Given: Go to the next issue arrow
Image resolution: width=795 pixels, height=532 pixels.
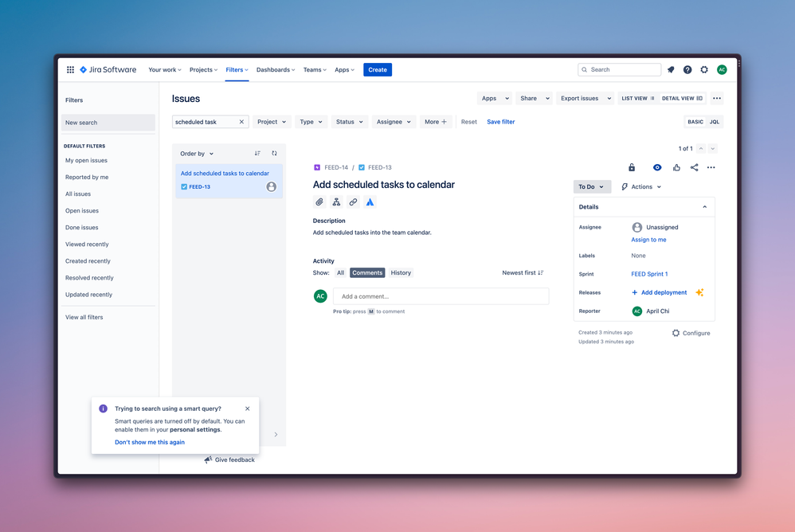Looking at the screenshot, I should point(713,148).
